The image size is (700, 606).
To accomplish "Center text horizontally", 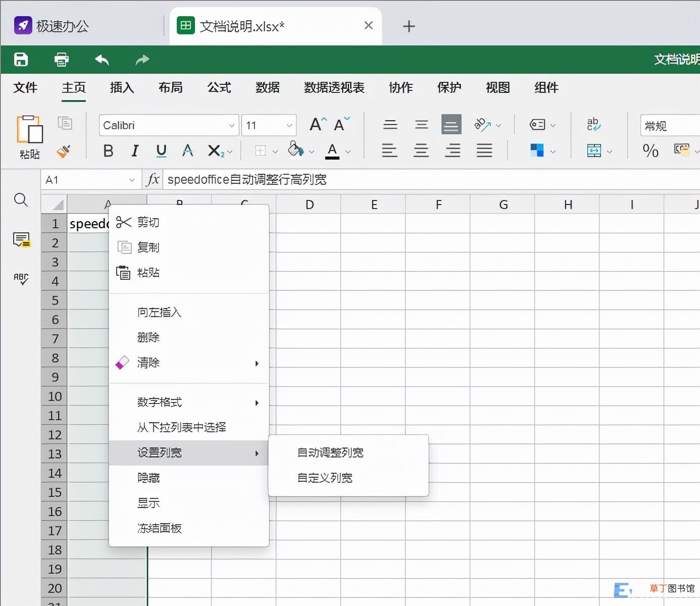I will coord(421,150).
